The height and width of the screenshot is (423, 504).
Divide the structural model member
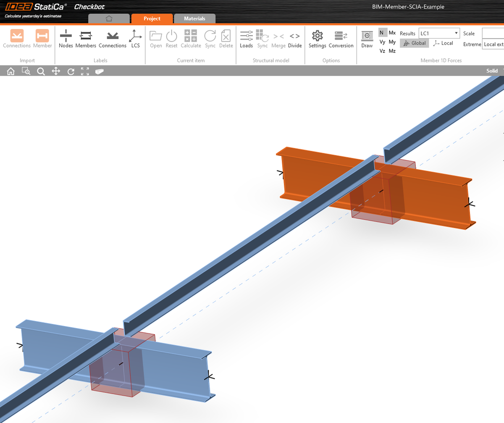pyautogui.click(x=295, y=39)
